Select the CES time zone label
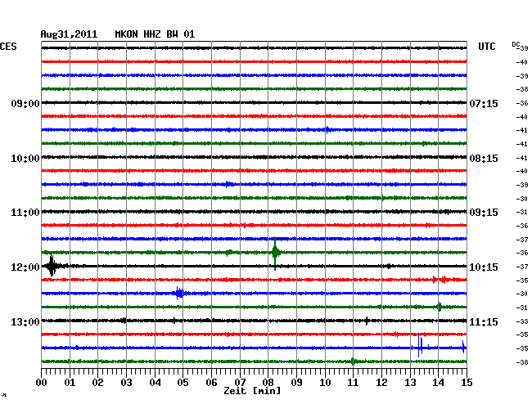The width and height of the screenshot is (532, 404). [8, 47]
